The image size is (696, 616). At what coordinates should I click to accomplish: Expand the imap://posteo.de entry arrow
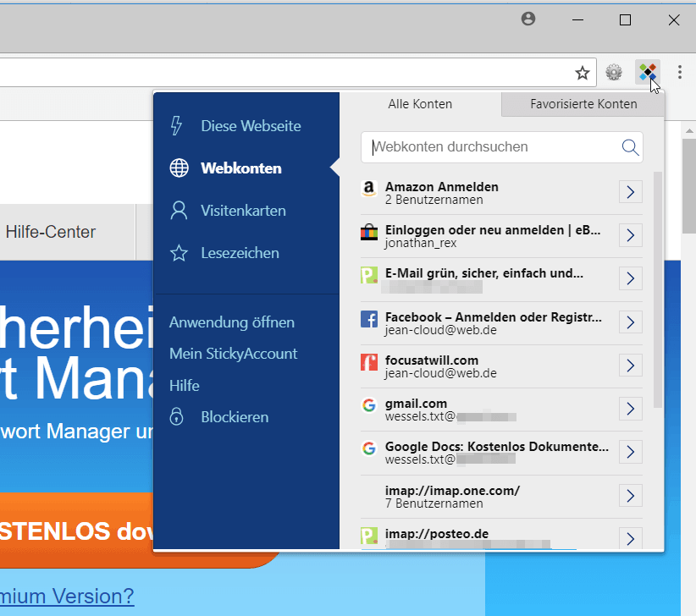(631, 538)
